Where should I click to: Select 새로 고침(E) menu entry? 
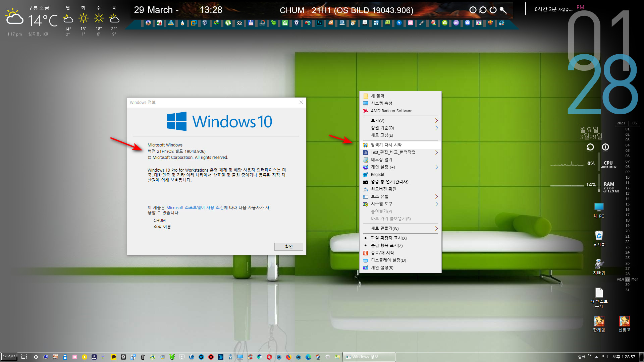(x=400, y=135)
